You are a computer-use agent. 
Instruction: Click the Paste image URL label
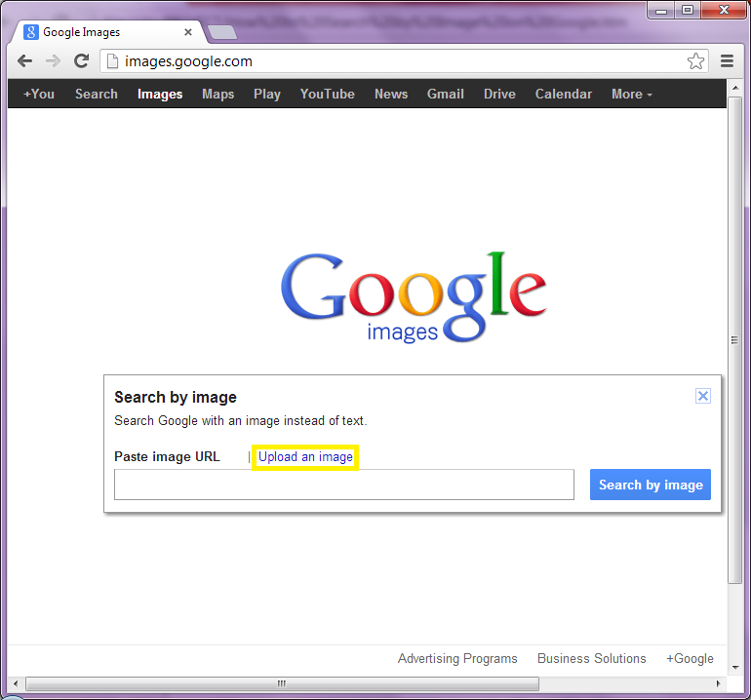[x=167, y=457]
